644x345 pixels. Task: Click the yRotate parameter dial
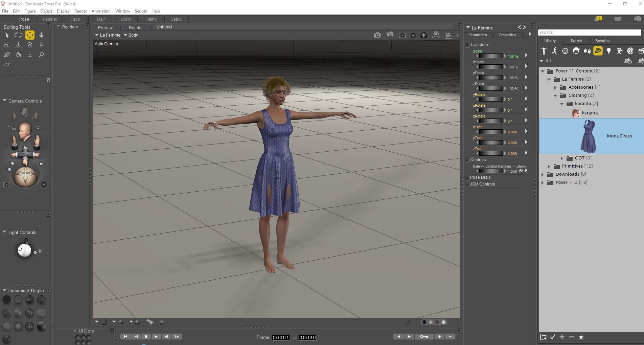[491, 99]
